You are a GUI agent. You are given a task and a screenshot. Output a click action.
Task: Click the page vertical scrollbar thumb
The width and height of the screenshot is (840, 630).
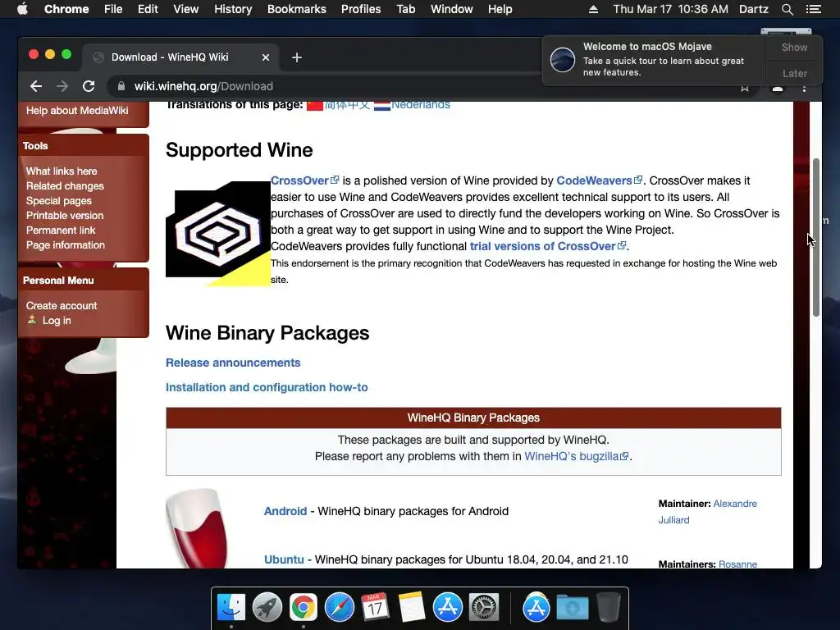pyautogui.click(x=816, y=237)
